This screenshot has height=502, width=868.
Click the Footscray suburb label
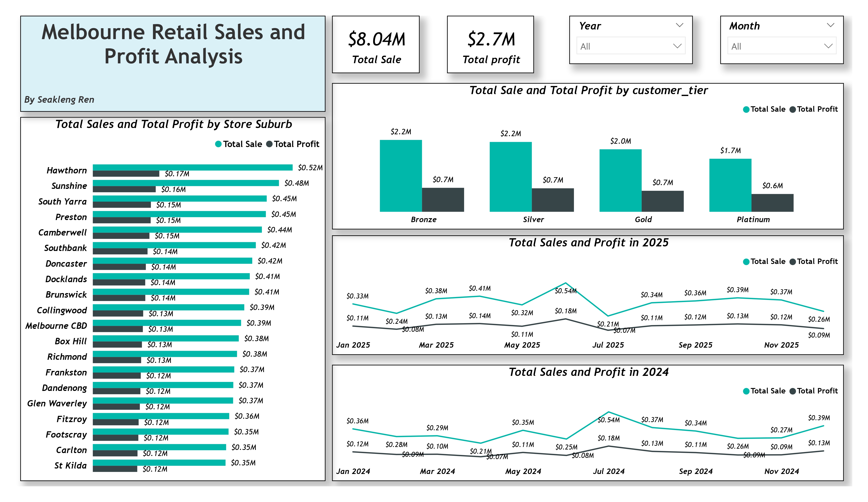point(66,434)
